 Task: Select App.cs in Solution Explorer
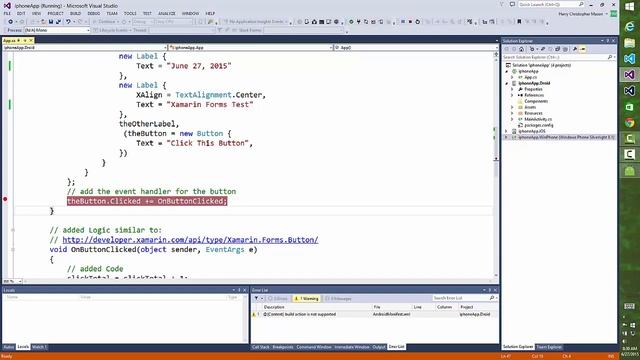point(530,77)
